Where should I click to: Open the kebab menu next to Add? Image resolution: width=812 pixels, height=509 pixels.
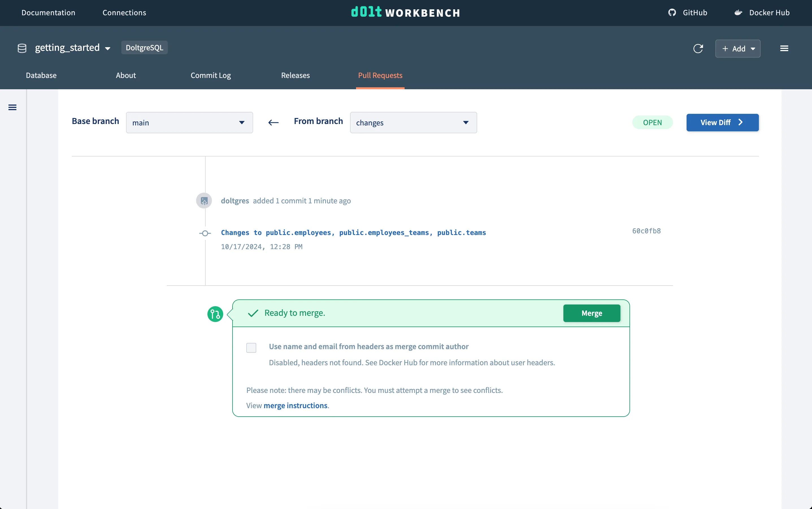click(x=784, y=48)
